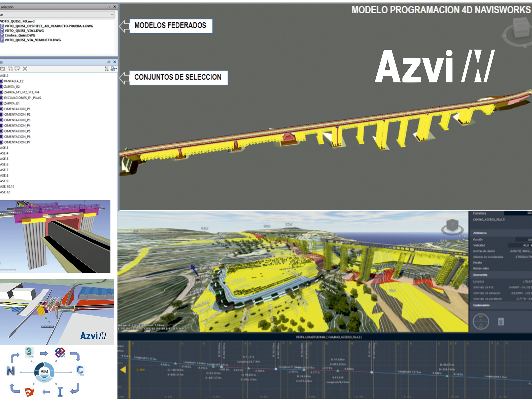Click the save search icon in the sets toolbar
This screenshot has width=532, height=399.
(x=10, y=69)
